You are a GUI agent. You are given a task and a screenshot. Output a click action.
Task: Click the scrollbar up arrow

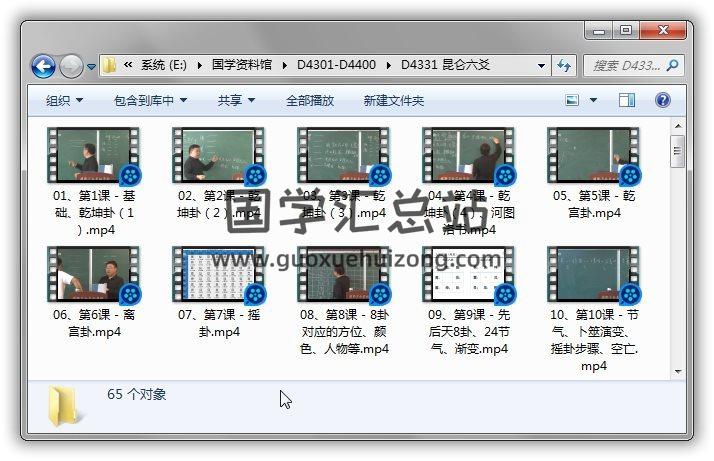tap(678, 125)
